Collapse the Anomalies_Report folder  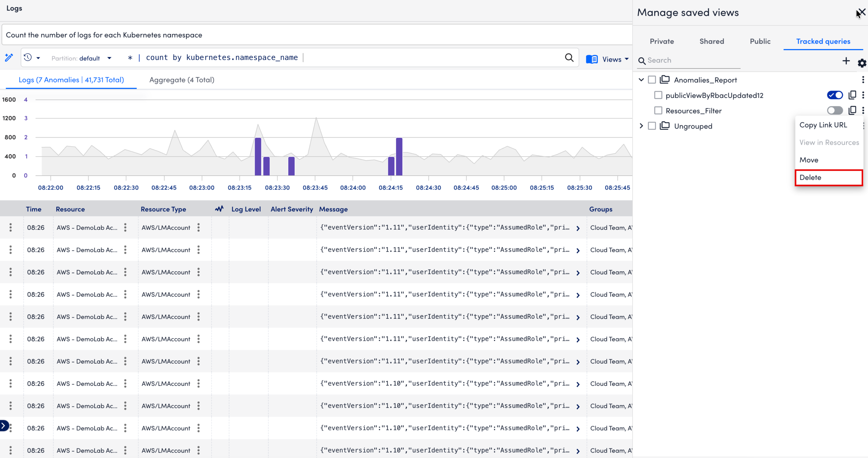[641, 80]
